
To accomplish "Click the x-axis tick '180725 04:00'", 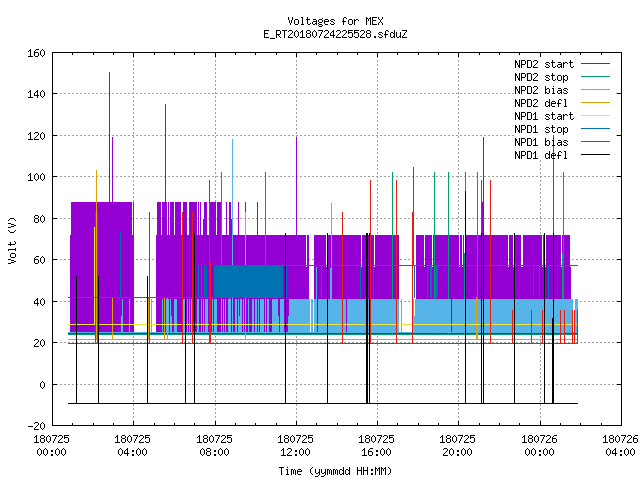I will coord(132,446).
